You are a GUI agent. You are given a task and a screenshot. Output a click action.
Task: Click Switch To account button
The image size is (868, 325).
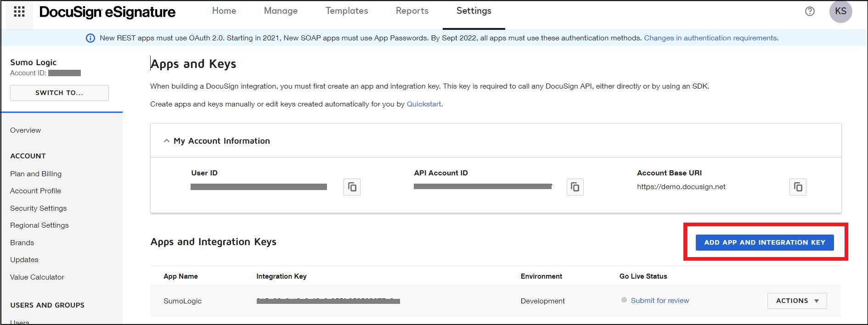(59, 93)
